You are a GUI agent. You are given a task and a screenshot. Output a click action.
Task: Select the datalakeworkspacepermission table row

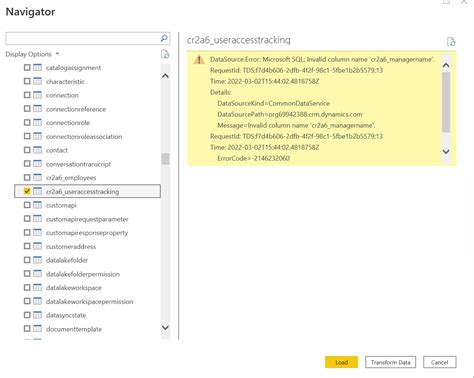[87, 301]
